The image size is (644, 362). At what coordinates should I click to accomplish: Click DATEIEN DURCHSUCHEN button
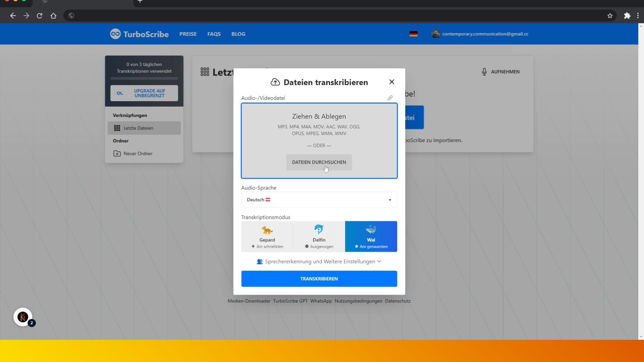click(319, 162)
